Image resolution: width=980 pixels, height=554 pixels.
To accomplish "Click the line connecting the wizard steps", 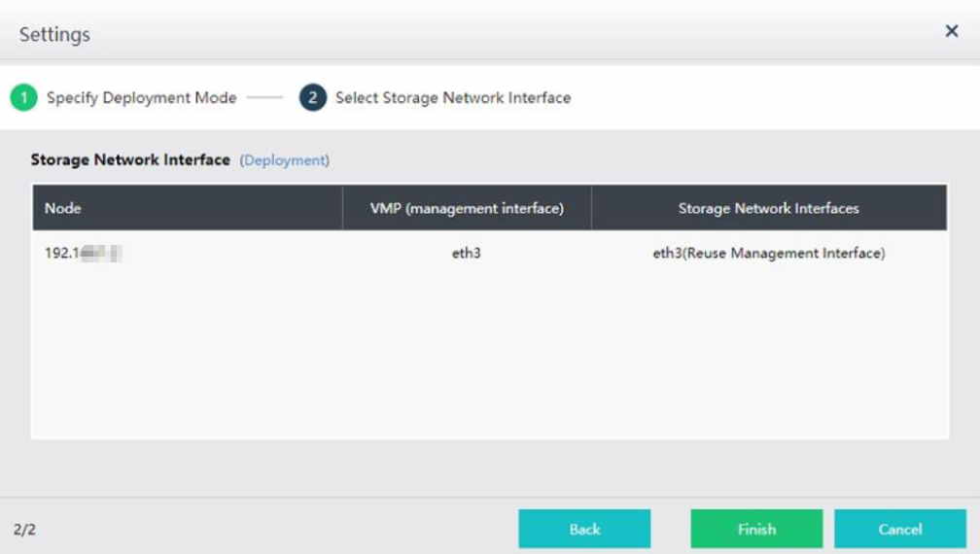I will [x=264, y=98].
